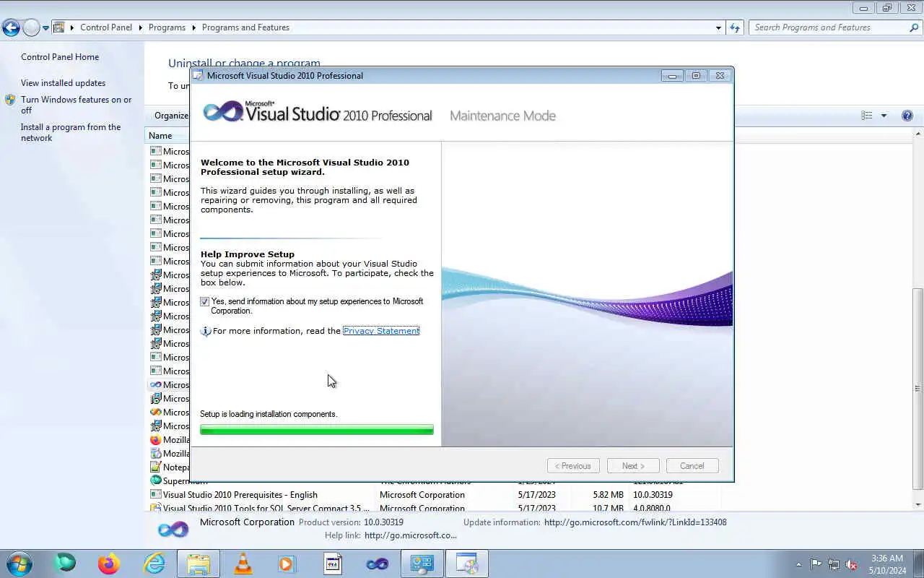The width and height of the screenshot is (924, 578).
Task: Open the Help question mark icon
Action: click(x=907, y=116)
